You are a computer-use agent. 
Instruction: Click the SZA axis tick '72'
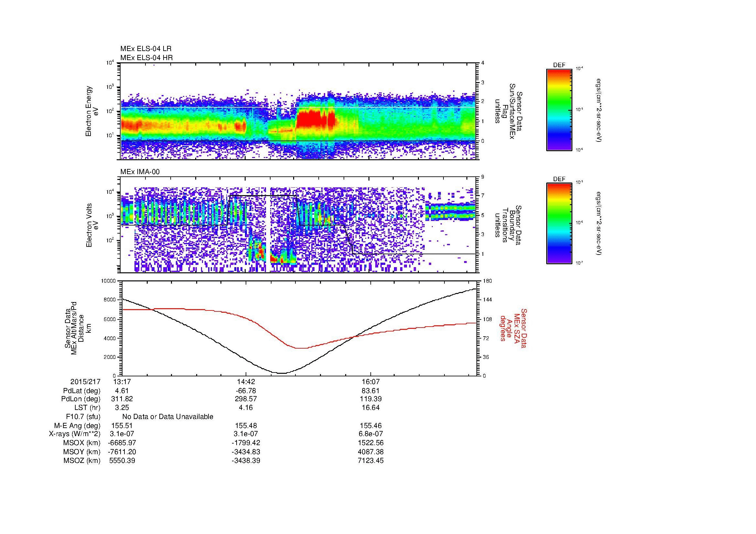click(x=485, y=338)
